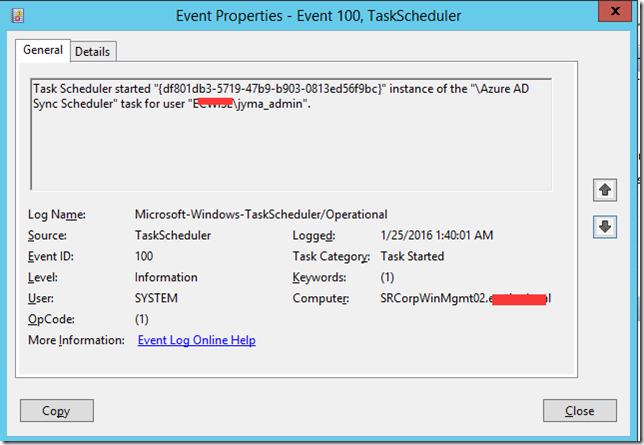Open the Event Log Online Help link

pos(197,340)
